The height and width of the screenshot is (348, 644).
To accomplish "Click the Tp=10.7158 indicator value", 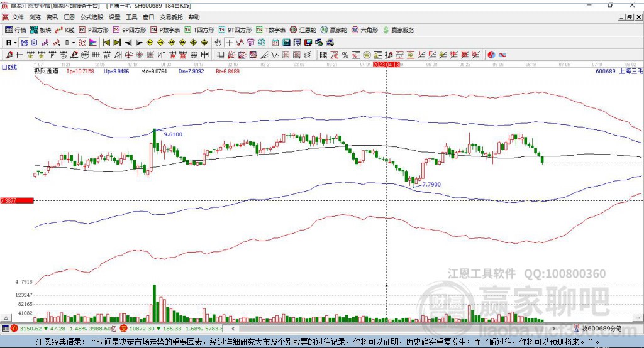I will (80, 71).
